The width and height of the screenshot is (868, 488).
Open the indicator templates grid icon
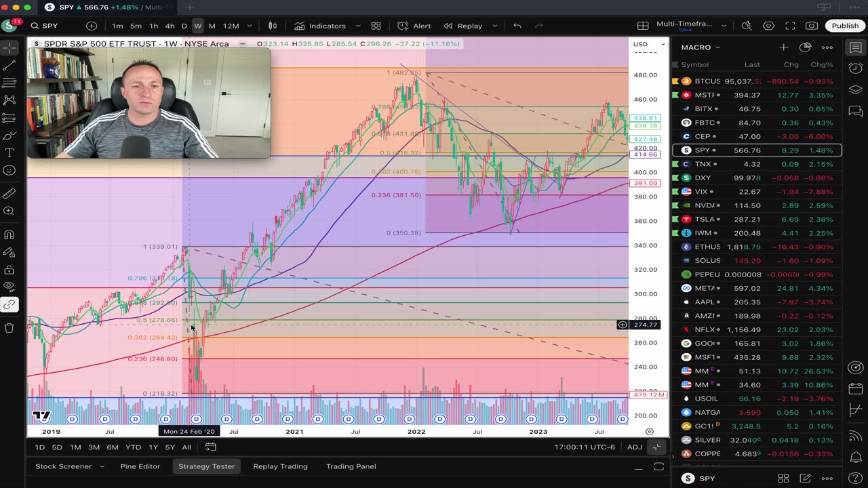(376, 26)
